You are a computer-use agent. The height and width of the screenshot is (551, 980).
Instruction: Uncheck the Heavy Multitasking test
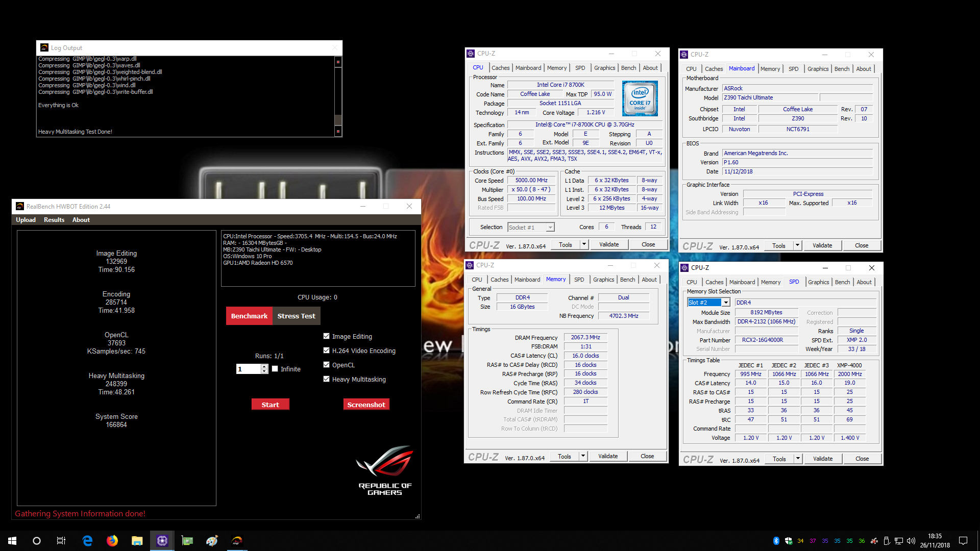tap(326, 379)
